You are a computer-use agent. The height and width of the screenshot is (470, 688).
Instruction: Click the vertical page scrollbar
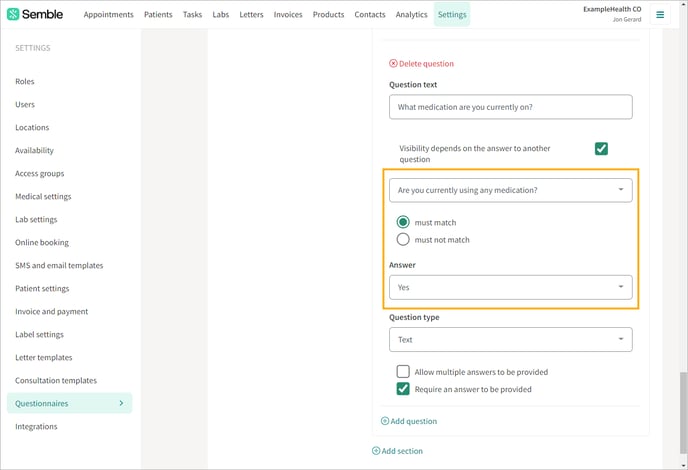(x=683, y=413)
